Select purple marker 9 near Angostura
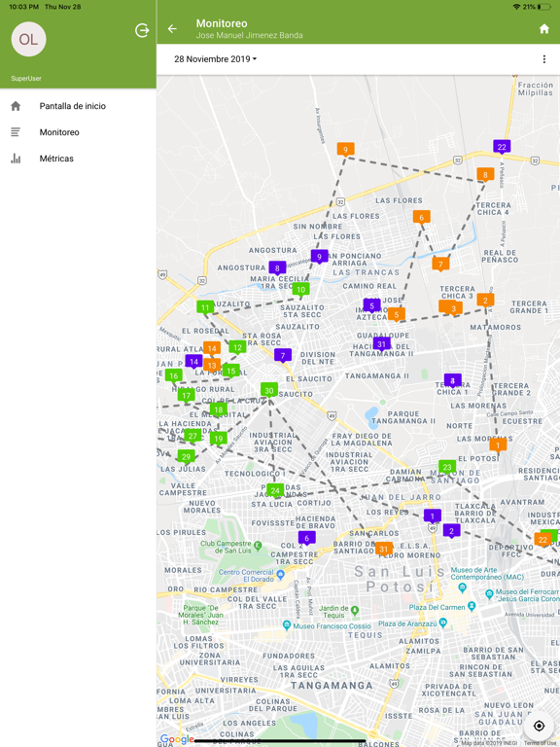Screen dimensions: 560x747 320,257
